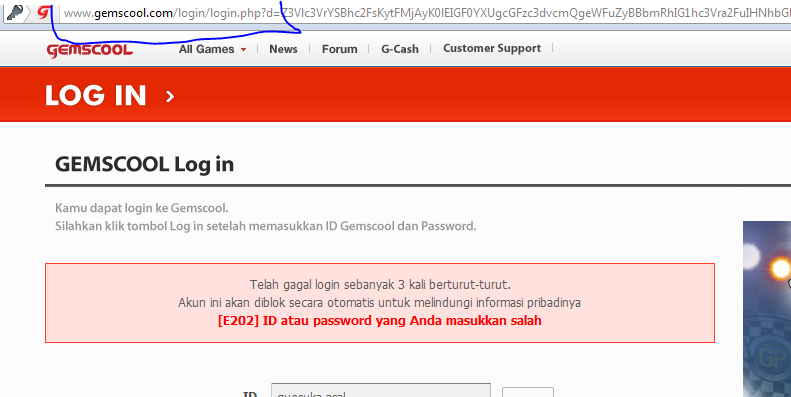Screen dimensions: 791x397
Task: Click the game banner image on right
Action: [767, 309]
